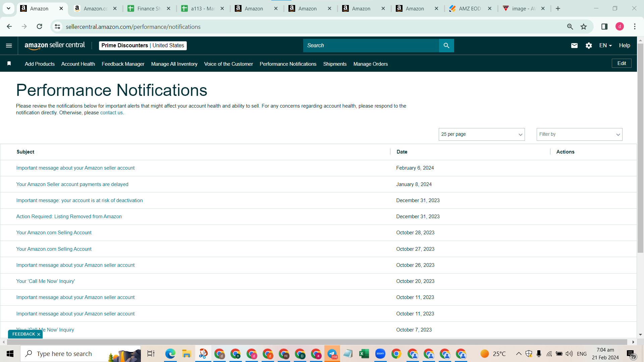
Task: Open File Explorer from the taskbar
Action: point(186,354)
